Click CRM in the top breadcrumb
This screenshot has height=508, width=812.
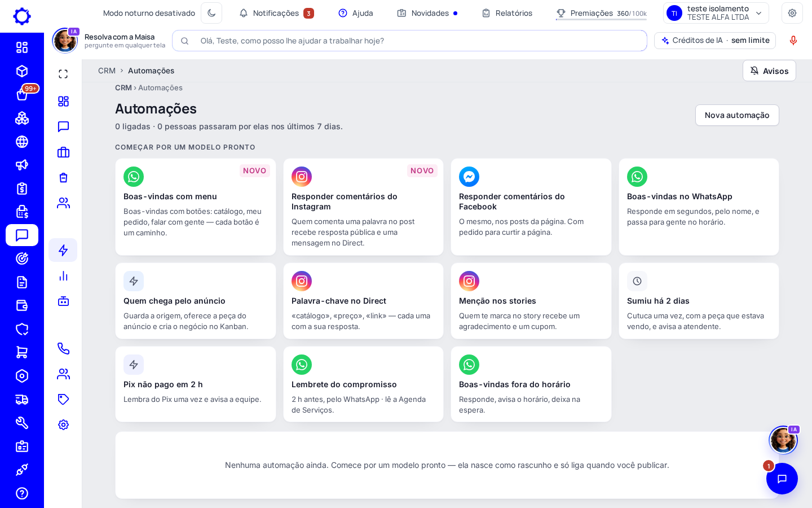click(107, 71)
